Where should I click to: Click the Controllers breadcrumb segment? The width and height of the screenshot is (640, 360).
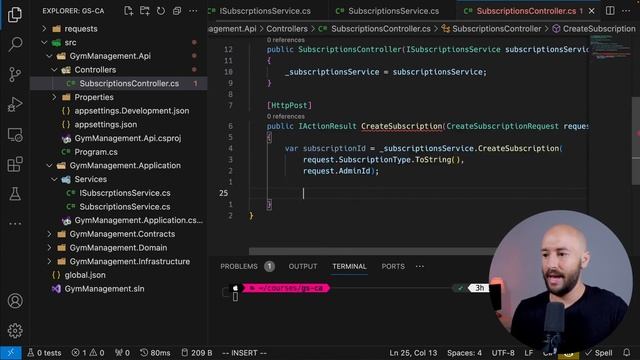287,29
